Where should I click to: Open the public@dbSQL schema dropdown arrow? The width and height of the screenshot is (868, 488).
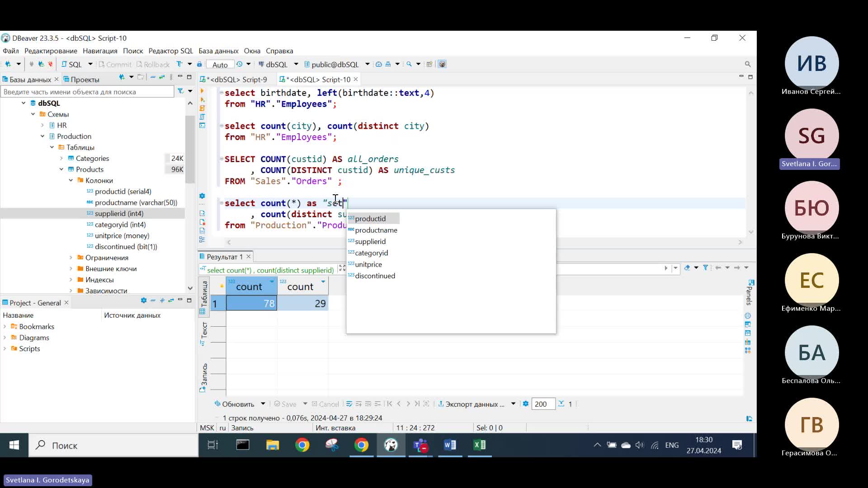click(367, 64)
